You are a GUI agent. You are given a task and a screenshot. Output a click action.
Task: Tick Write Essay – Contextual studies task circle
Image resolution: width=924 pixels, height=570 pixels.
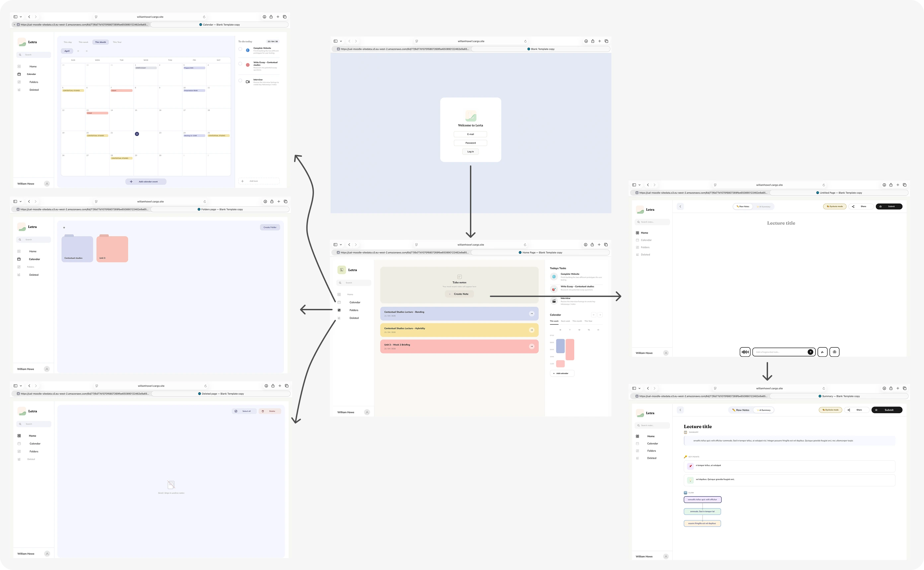[x=240, y=64]
